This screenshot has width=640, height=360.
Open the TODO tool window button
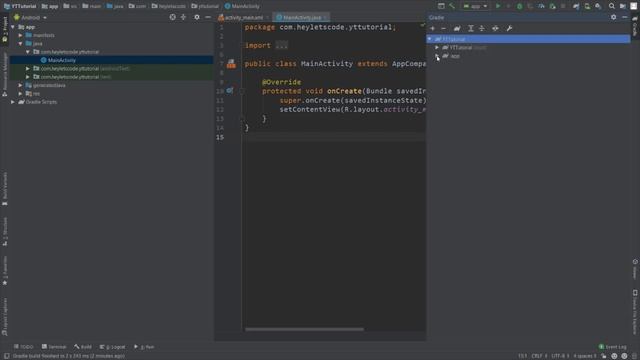click(23, 347)
